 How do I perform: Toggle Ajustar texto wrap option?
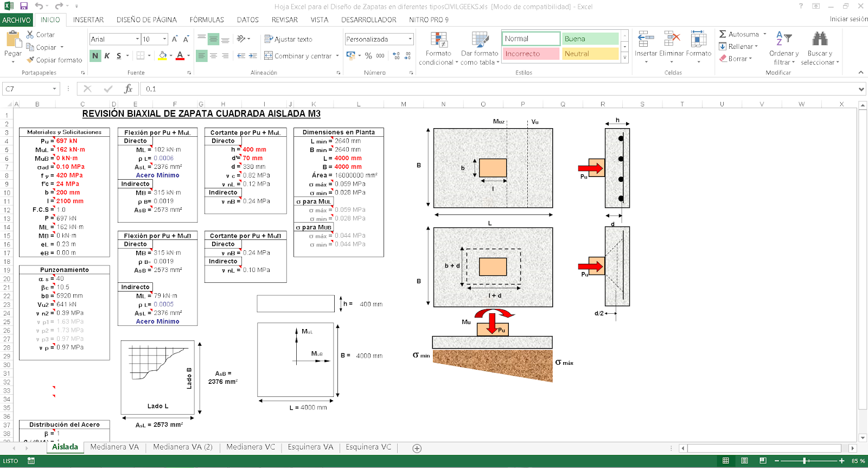click(x=288, y=39)
